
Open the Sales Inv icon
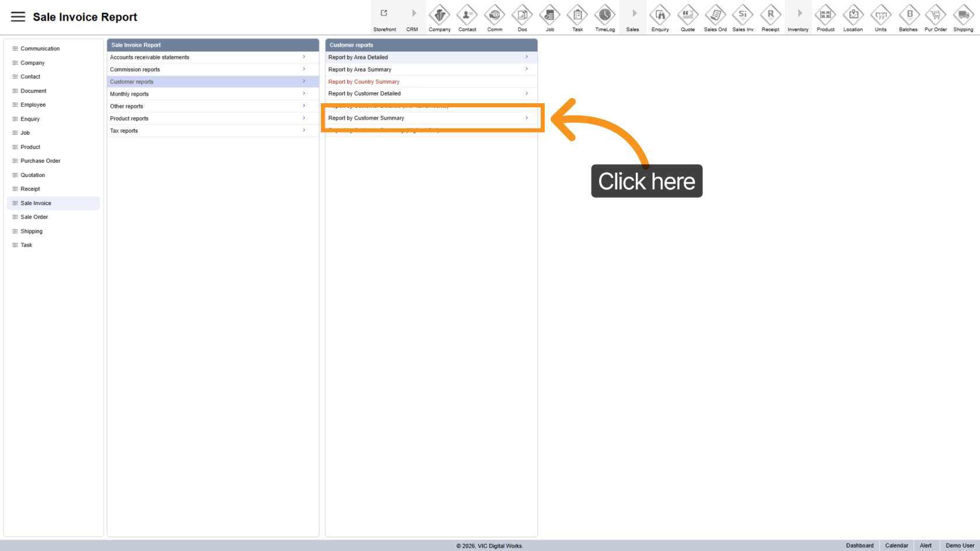[743, 15]
